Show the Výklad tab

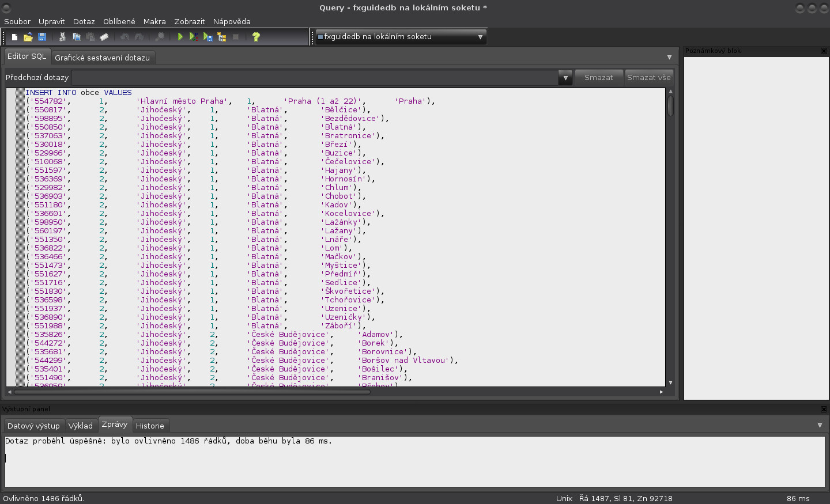pyautogui.click(x=81, y=426)
